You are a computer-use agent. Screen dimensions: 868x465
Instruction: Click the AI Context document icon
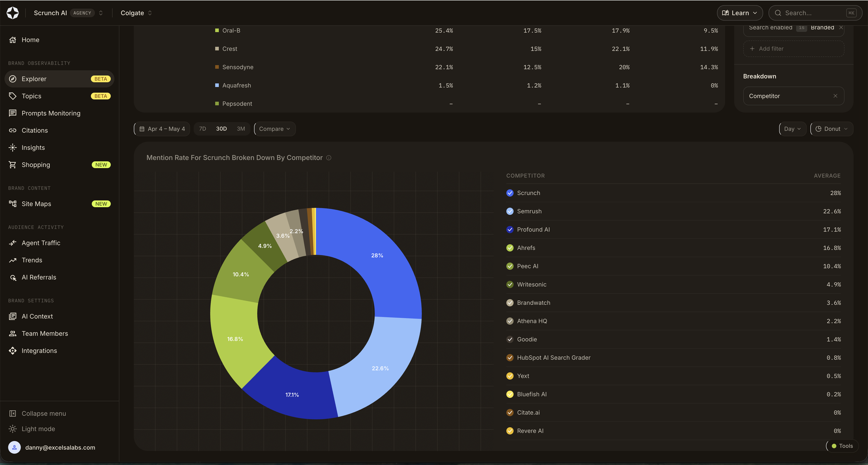point(13,316)
